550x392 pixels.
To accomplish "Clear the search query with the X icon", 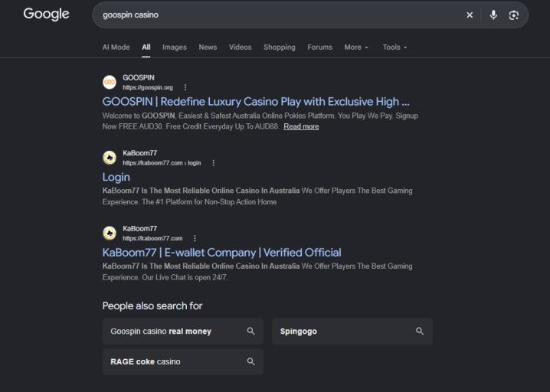I will tap(470, 15).
